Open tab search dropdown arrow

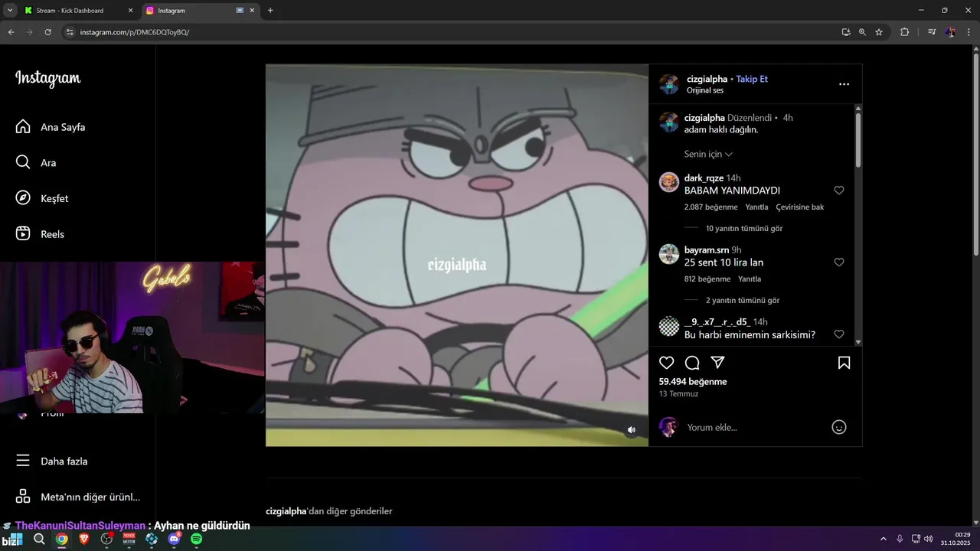click(x=10, y=10)
